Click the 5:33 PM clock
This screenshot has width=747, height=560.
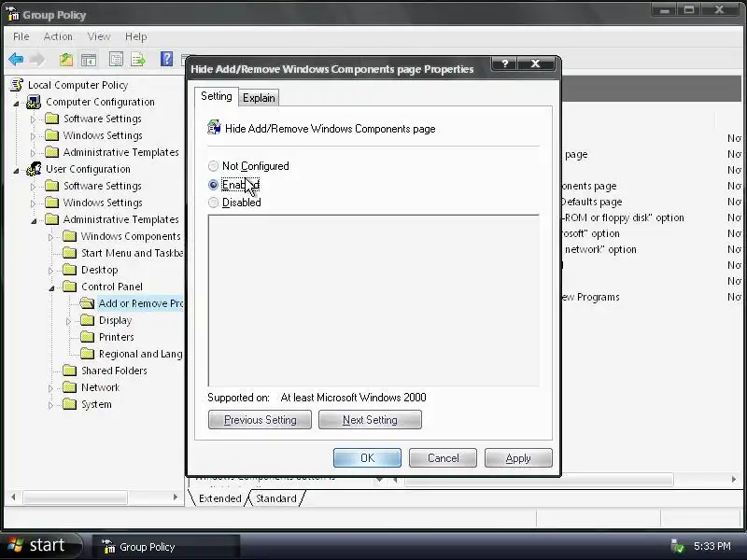coord(712,546)
